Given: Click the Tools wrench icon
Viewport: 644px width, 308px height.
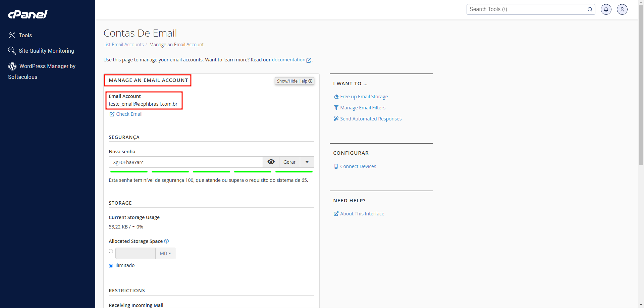Looking at the screenshot, I should [x=12, y=35].
